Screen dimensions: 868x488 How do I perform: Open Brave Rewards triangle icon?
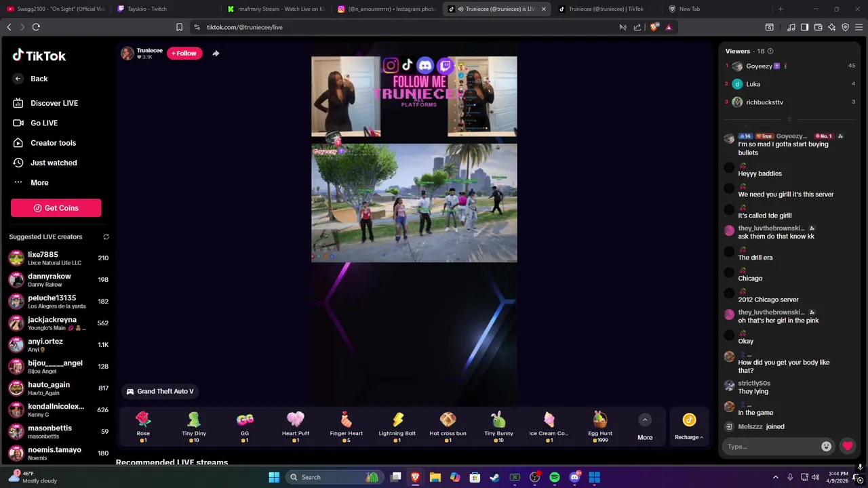click(669, 27)
